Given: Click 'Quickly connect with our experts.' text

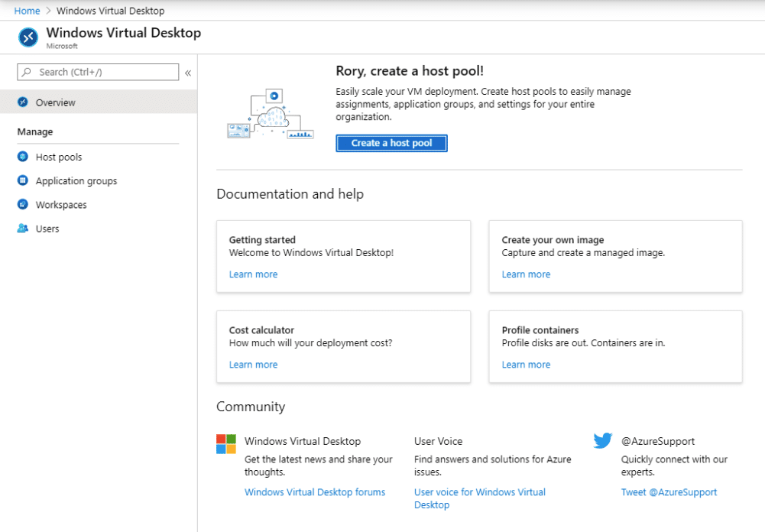Looking at the screenshot, I should coord(674,465).
